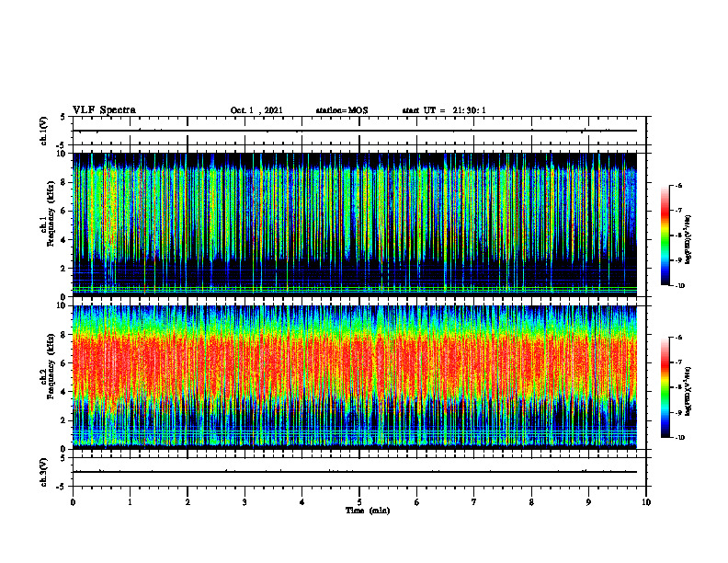The height and width of the screenshot is (563, 728).
Task: Click the 2 minute tick label on time axis
Action: pos(188,502)
